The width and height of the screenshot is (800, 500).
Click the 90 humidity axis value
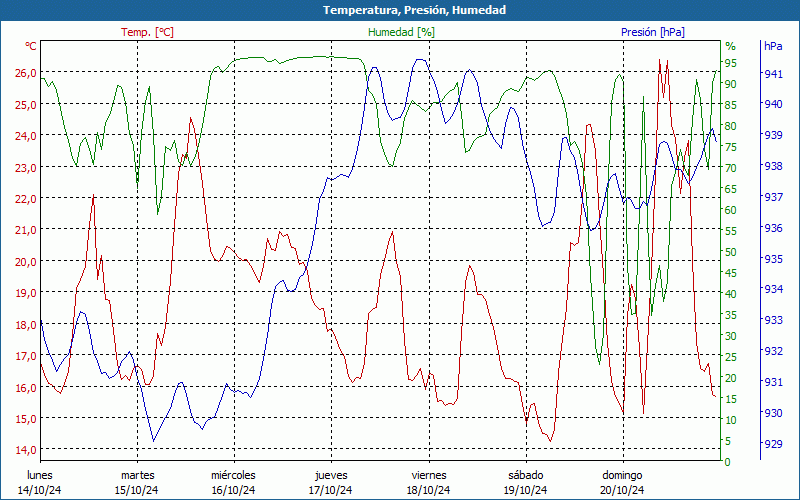point(731,84)
